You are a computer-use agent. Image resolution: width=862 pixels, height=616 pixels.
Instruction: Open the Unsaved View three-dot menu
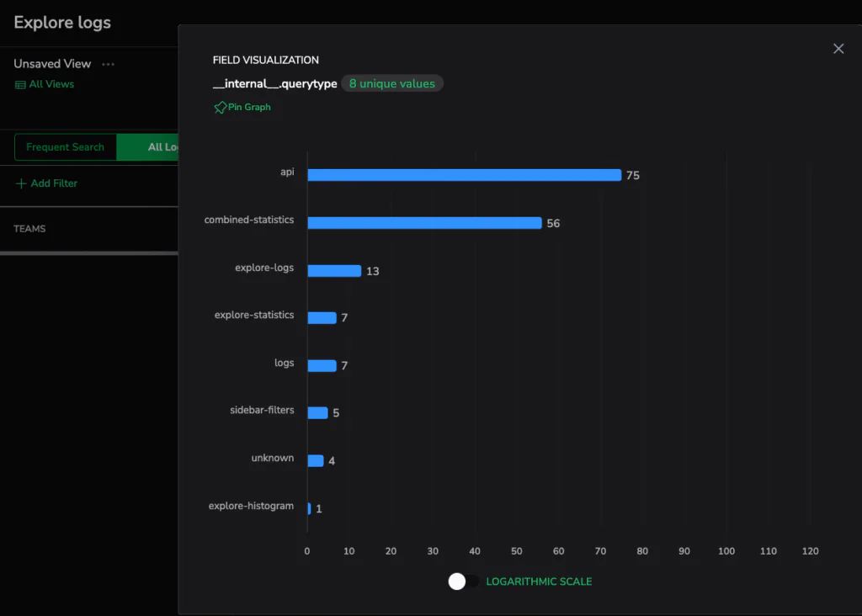point(108,64)
